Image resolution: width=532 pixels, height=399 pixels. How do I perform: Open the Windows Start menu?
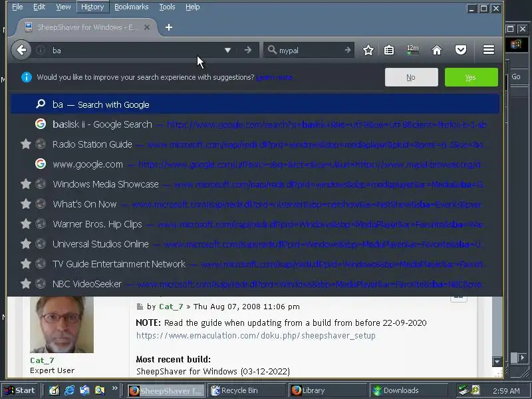[x=20, y=390]
